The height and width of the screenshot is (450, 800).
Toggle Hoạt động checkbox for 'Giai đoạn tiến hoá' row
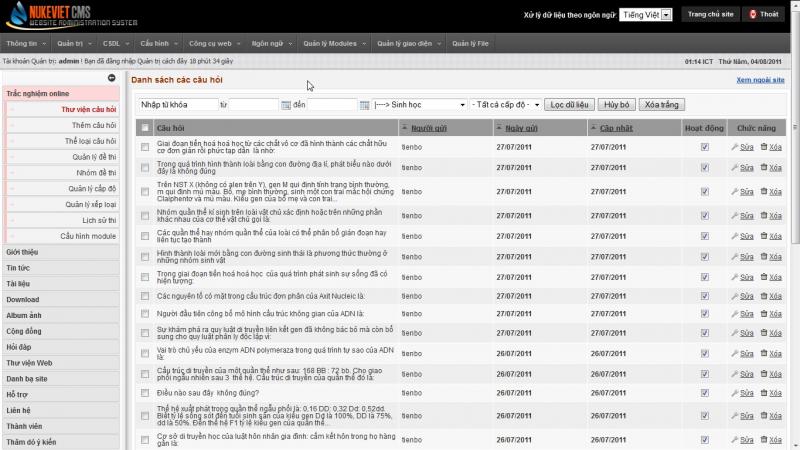pos(705,147)
